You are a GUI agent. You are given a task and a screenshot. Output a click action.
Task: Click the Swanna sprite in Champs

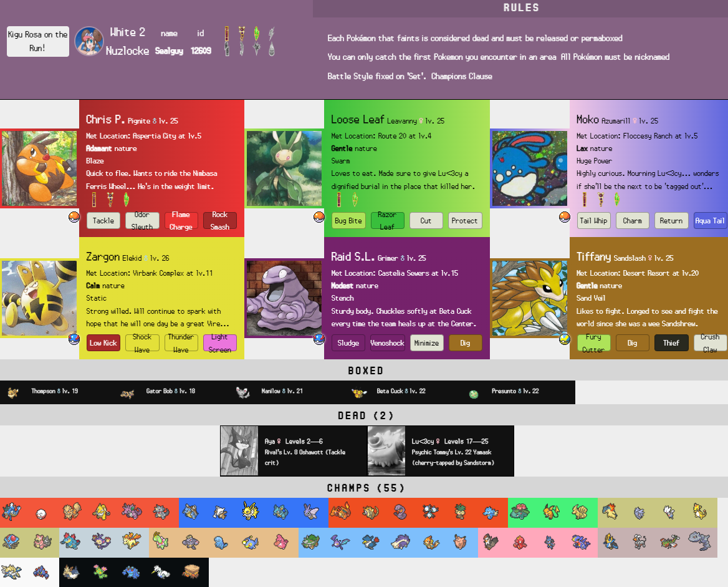pyautogui.click(x=161, y=571)
